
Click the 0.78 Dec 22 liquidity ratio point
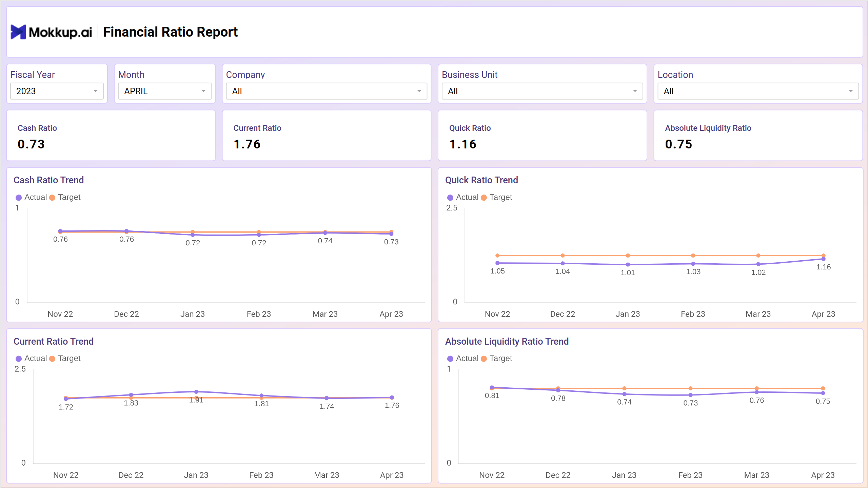[x=558, y=390]
